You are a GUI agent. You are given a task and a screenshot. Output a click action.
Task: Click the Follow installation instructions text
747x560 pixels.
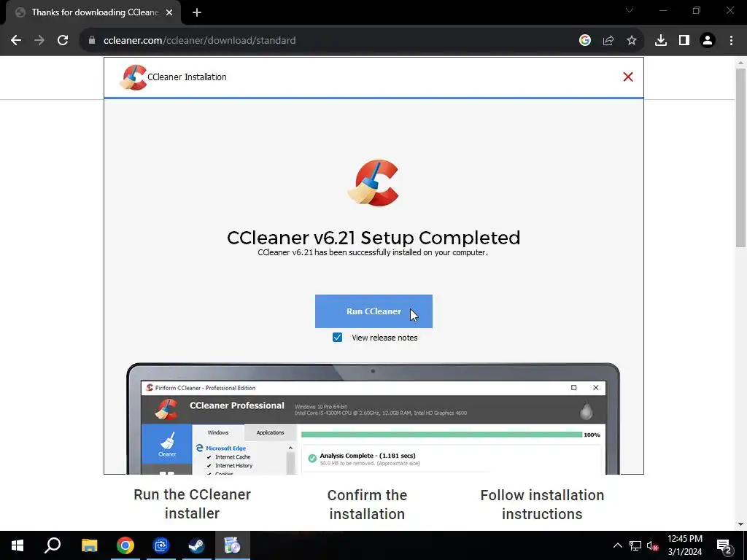[542, 505]
